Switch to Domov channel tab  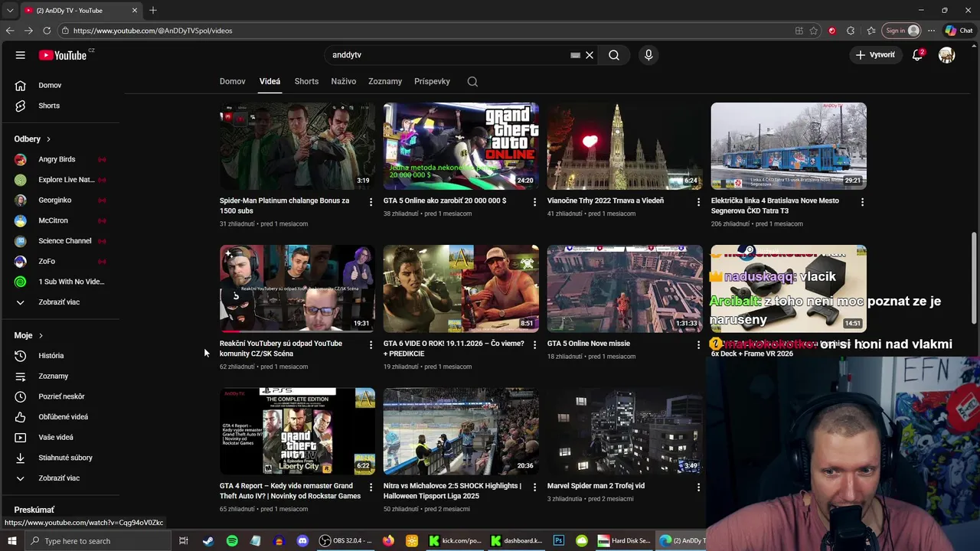[x=233, y=81]
